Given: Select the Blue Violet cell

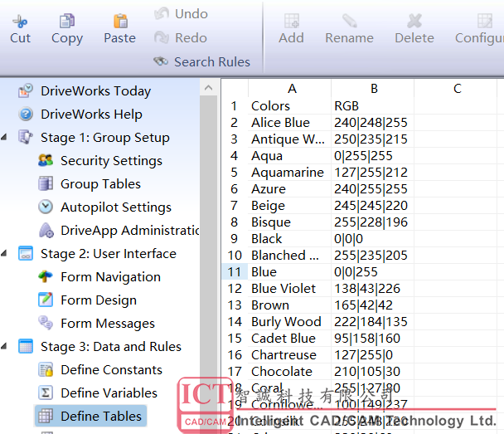Looking at the screenshot, I should click(289, 289).
